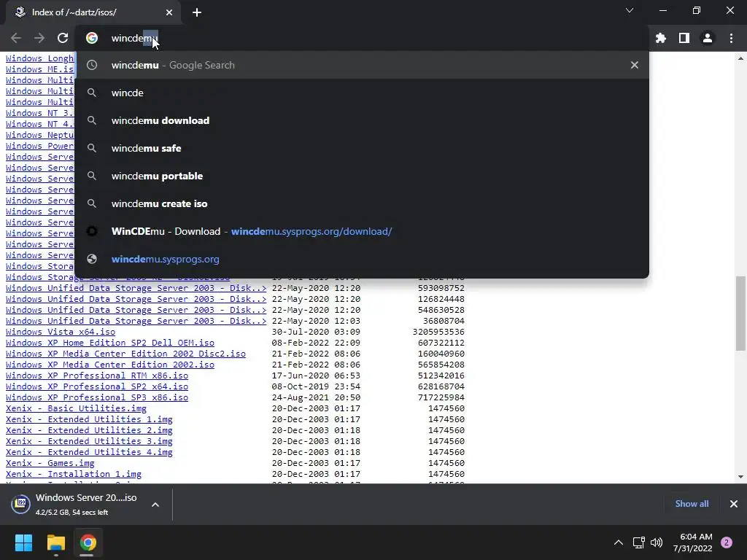Download Windows XP Professional SP2 x64.iso

click(x=97, y=386)
